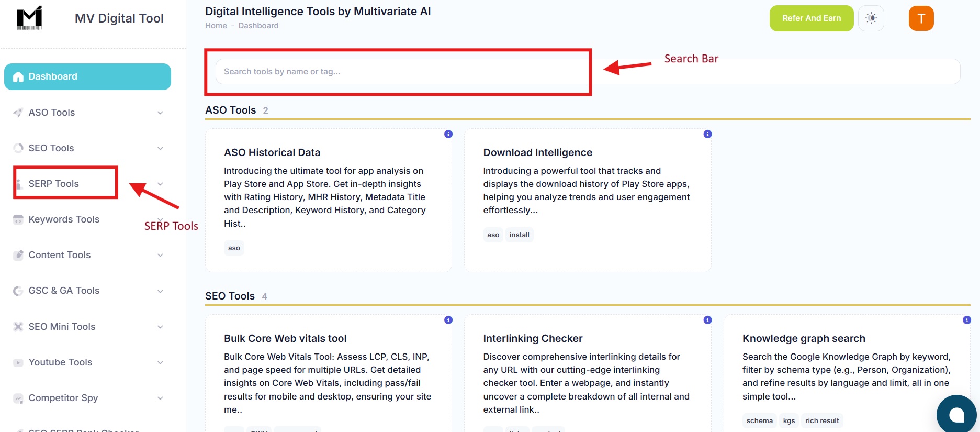980x432 pixels.
Task: Open SERP Tools from the sidebar
Action: pos(54,183)
